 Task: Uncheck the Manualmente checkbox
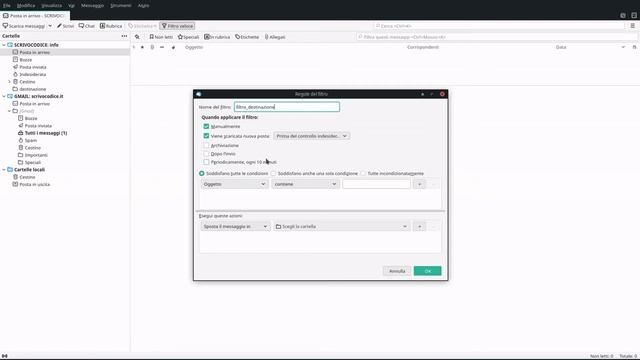(x=206, y=127)
